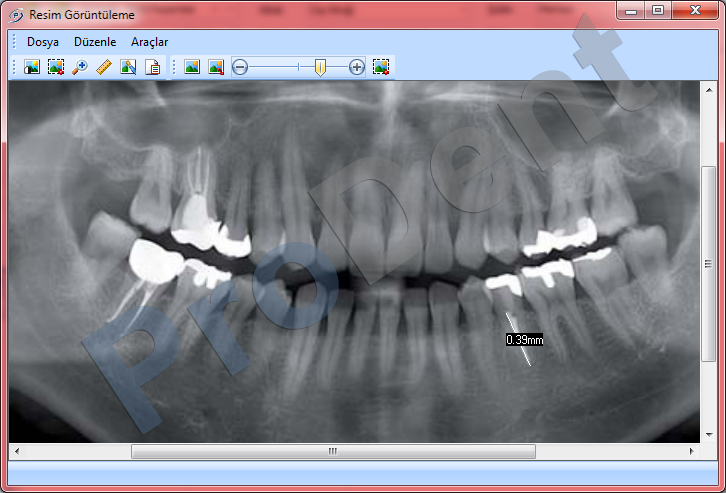Viewport: 726px width, 493px height.
Task: Click the horizontal scrollbar thumb
Action: click(333, 451)
